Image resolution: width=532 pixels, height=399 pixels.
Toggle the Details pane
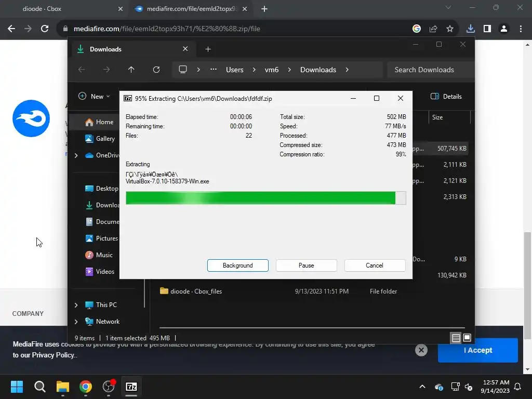click(446, 96)
